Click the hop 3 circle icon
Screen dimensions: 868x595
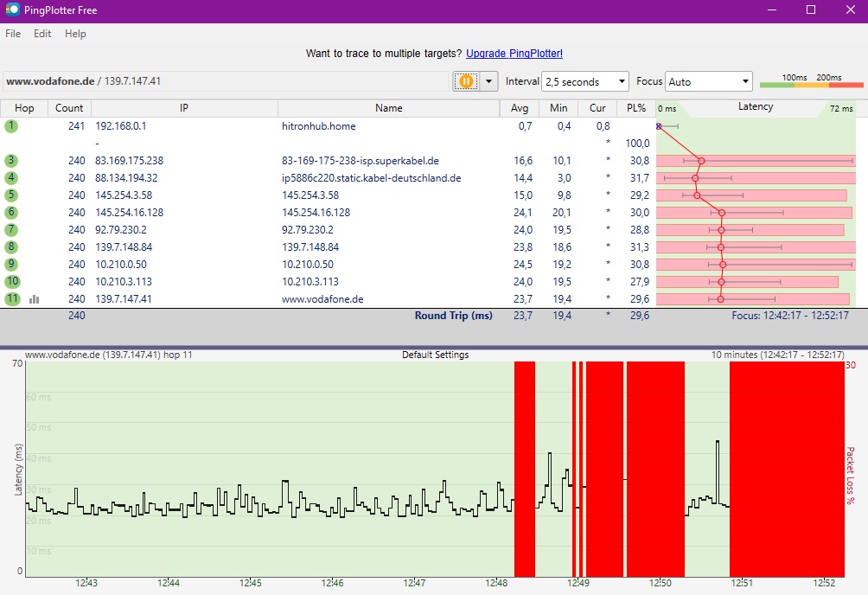(x=11, y=161)
